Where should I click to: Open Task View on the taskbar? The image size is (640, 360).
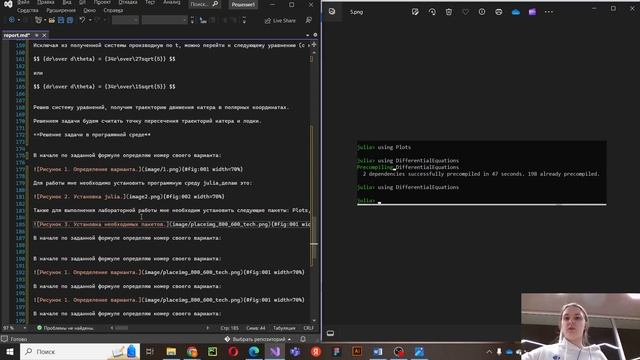(x=150, y=351)
